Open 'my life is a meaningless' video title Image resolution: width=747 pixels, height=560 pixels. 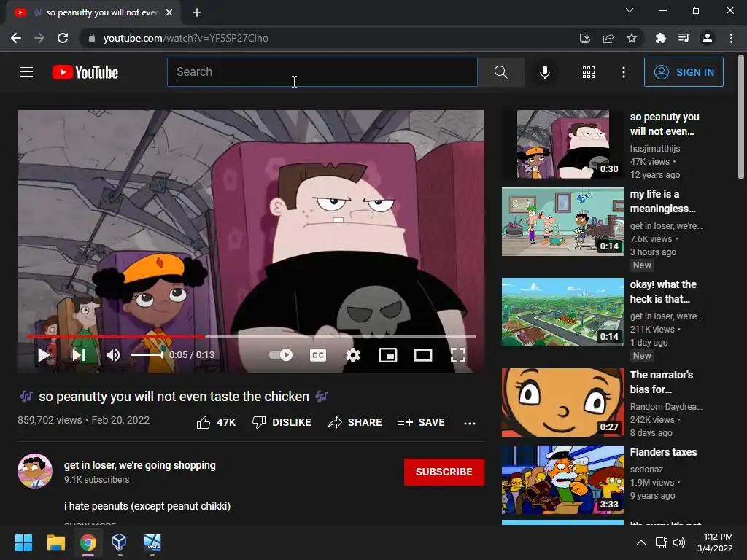pos(662,201)
